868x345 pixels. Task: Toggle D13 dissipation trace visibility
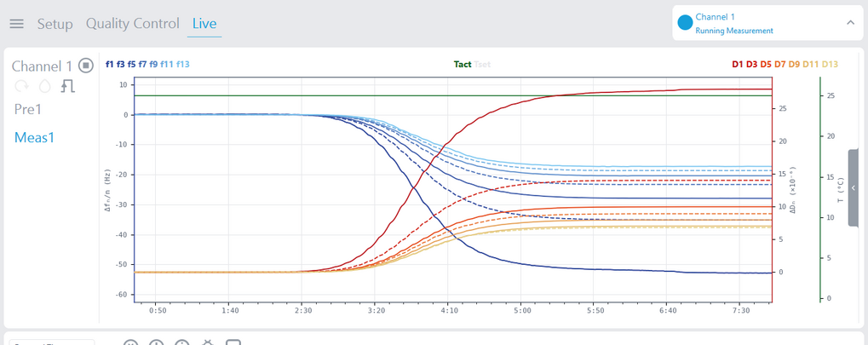coord(830,64)
